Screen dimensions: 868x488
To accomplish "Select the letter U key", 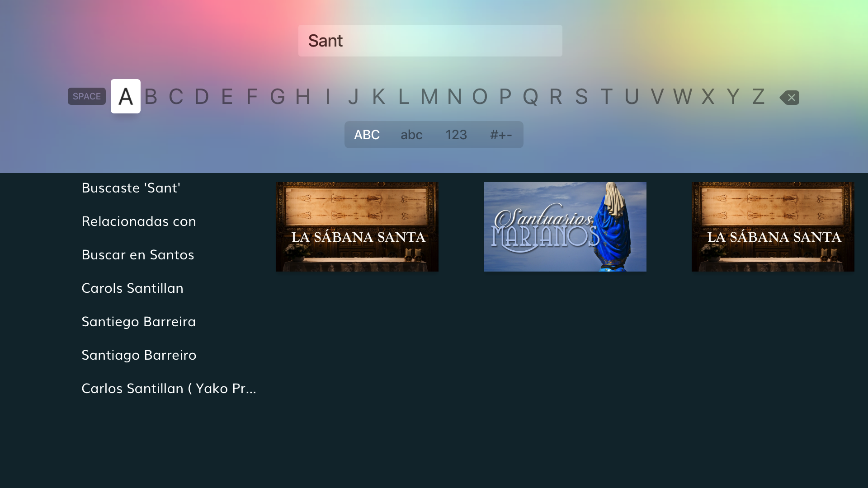I will [632, 96].
